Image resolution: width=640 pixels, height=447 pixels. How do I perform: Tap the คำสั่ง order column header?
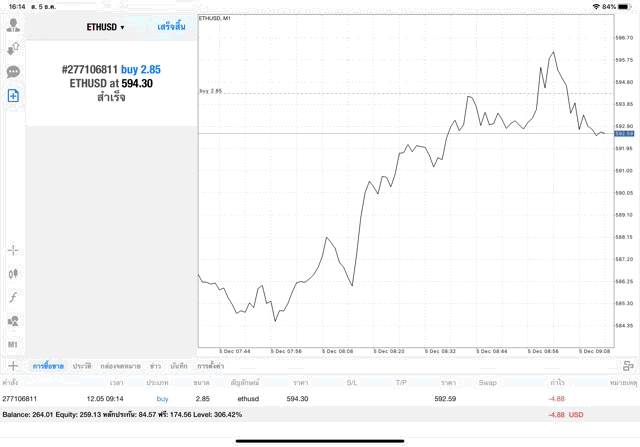click(x=10, y=383)
